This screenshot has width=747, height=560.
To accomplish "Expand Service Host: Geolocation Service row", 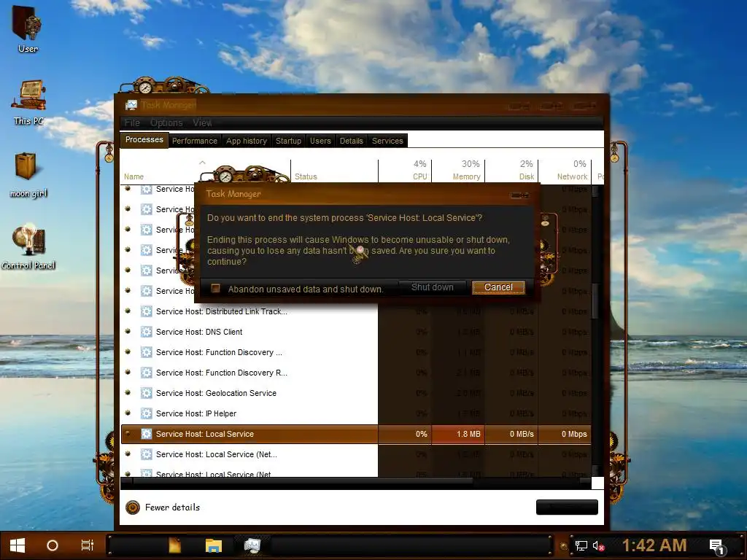I will (x=128, y=393).
